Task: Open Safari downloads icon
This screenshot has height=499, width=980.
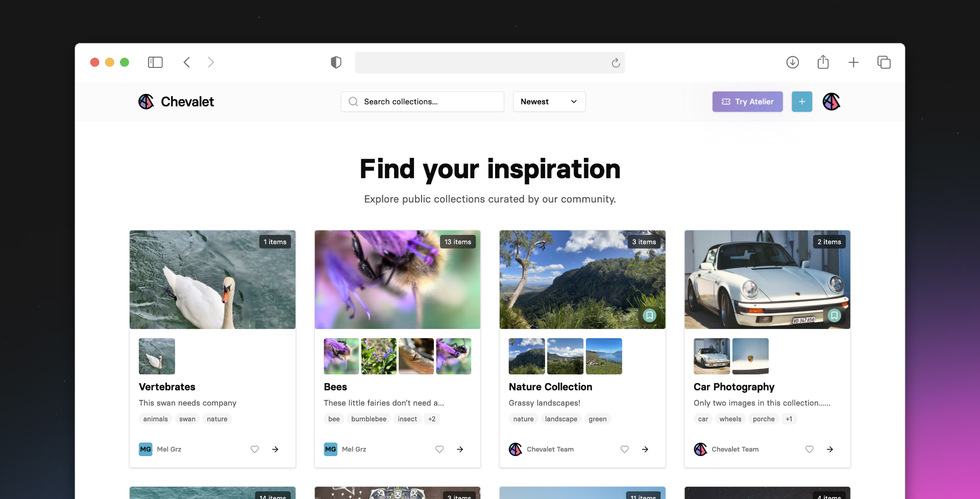Action: [x=792, y=62]
